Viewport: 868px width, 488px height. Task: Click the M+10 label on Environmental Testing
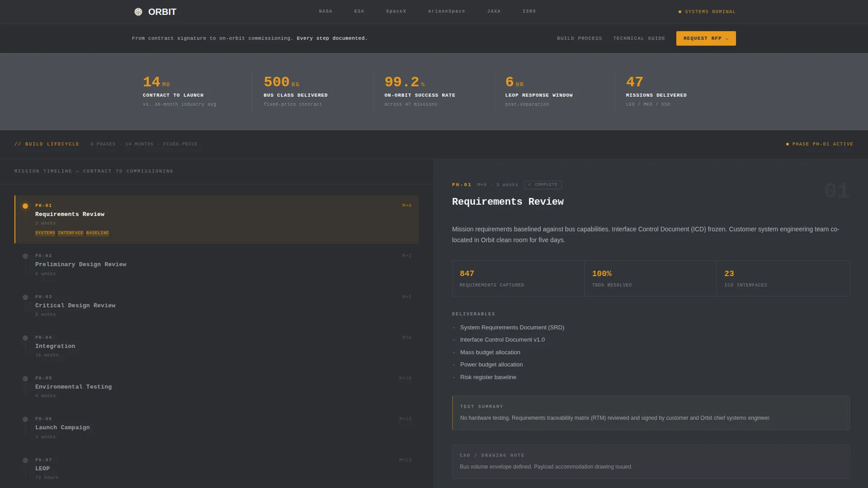[405, 379]
